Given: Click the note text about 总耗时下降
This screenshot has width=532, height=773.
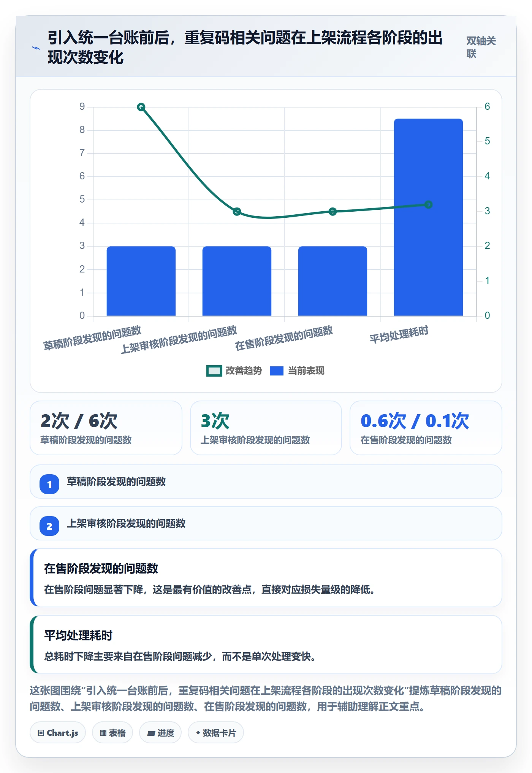Looking at the screenshot, I should [x=180, y=656].
